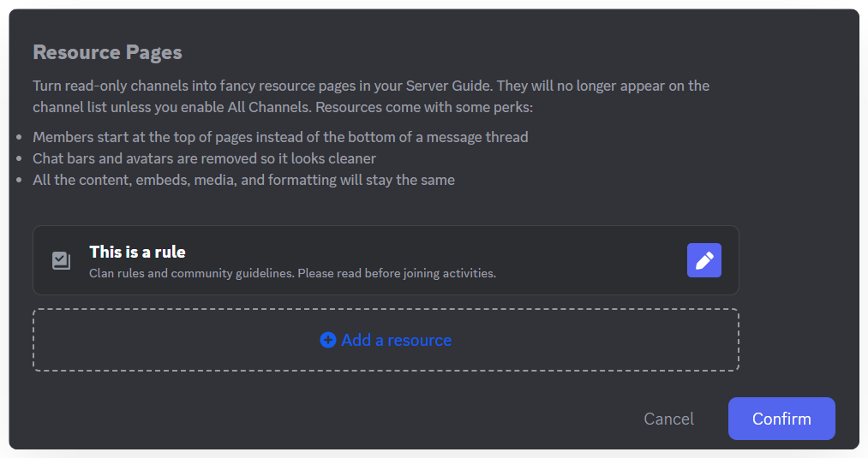Viewport: 868px width, 458px height.
Task: Select the "This is a rule" resource title
Action: pyautogui.click(x=137, y=252)
